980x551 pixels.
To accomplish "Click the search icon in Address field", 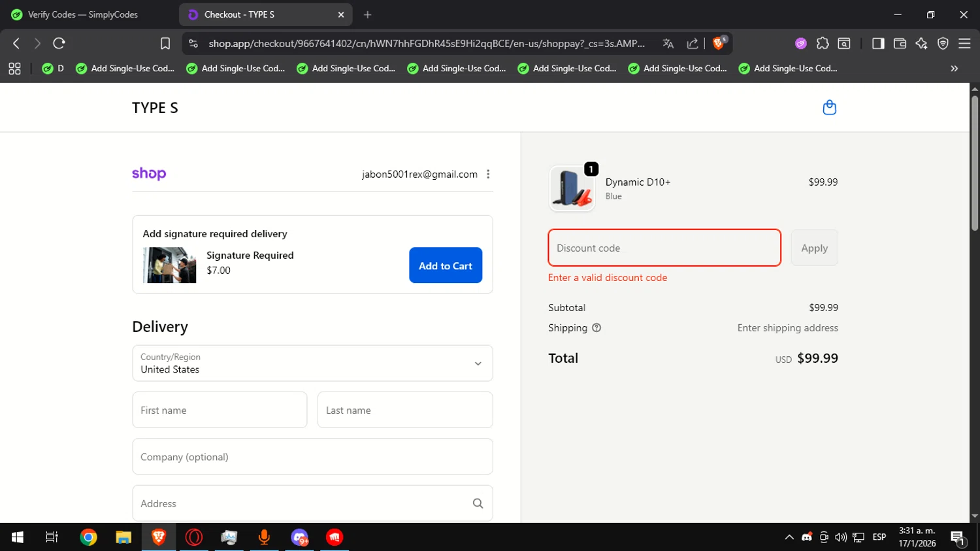I will click(478, 503).
